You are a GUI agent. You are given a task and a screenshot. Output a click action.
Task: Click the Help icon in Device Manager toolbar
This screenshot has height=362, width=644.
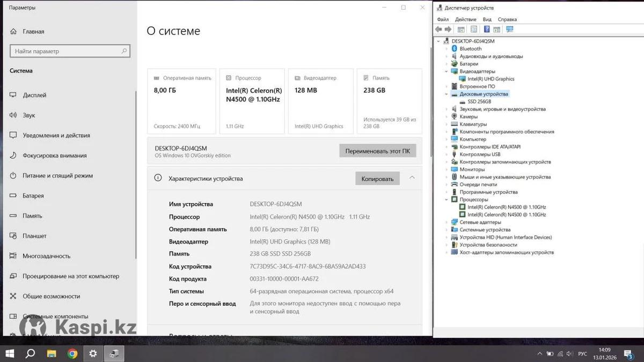pos(486,29)
